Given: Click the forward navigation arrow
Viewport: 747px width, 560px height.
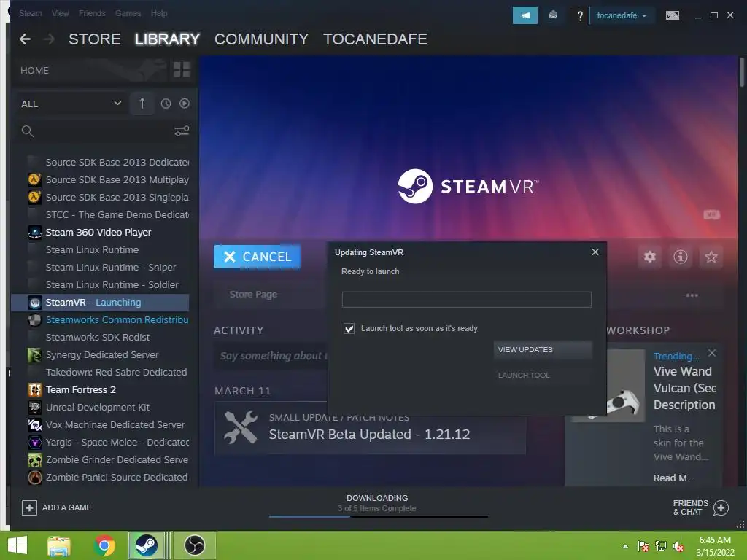Looking at the screenshot, I should point(49,39).
